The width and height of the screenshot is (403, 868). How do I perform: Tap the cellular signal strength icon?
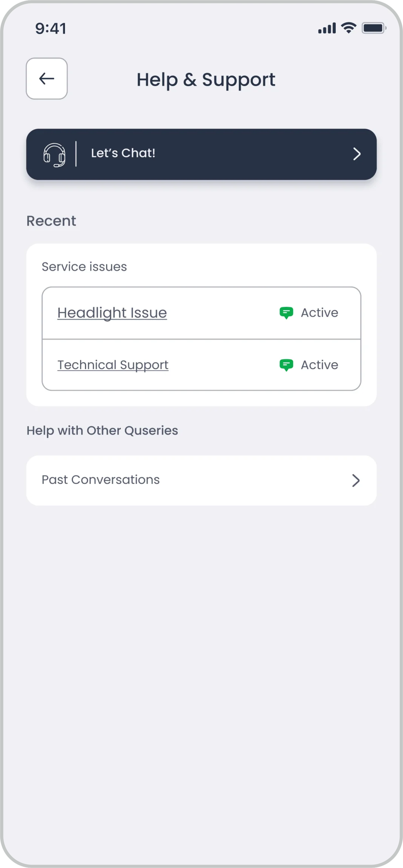click(326, 28)
